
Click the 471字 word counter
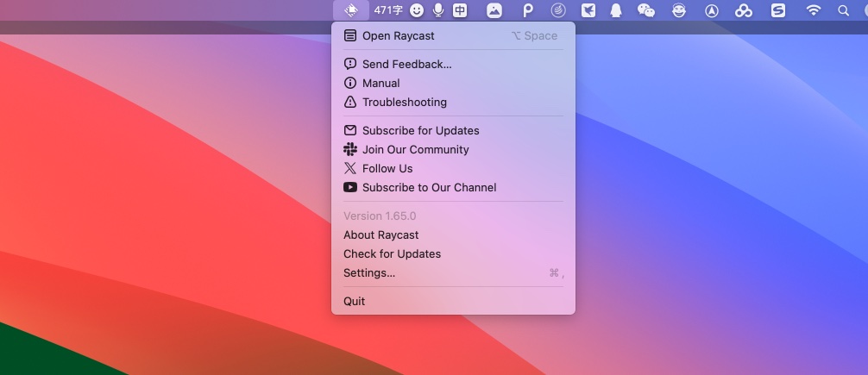tap(388, 10)
